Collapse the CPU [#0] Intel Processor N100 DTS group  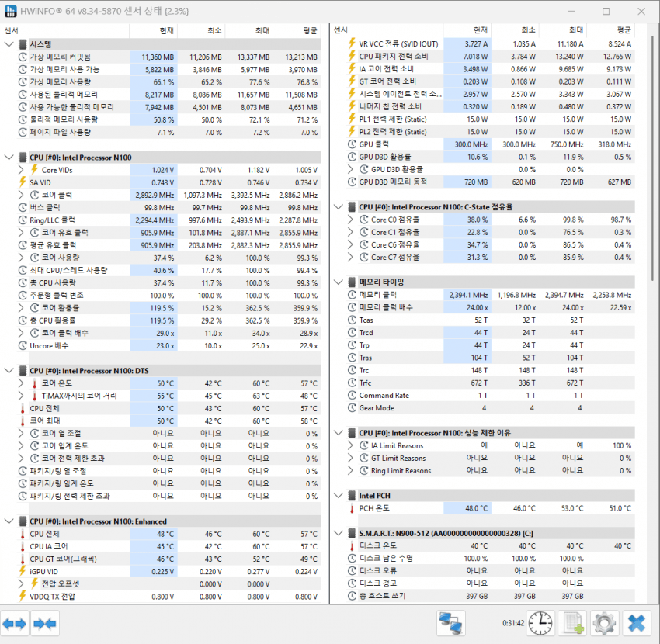pos(9,371)
